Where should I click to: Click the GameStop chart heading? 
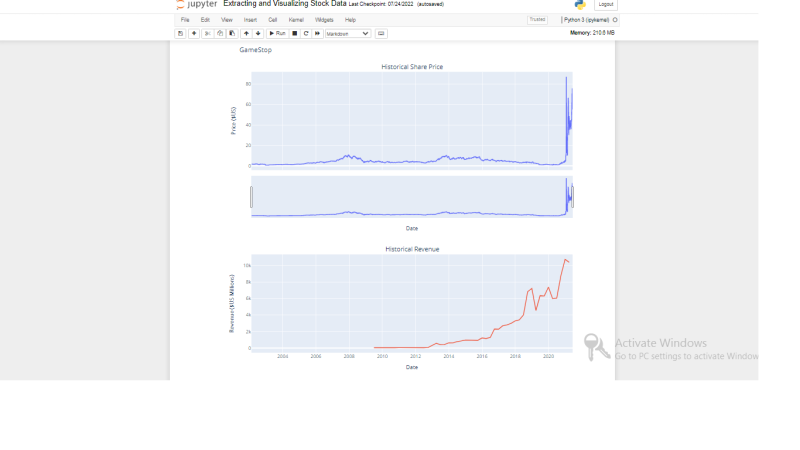click(256, 50)
